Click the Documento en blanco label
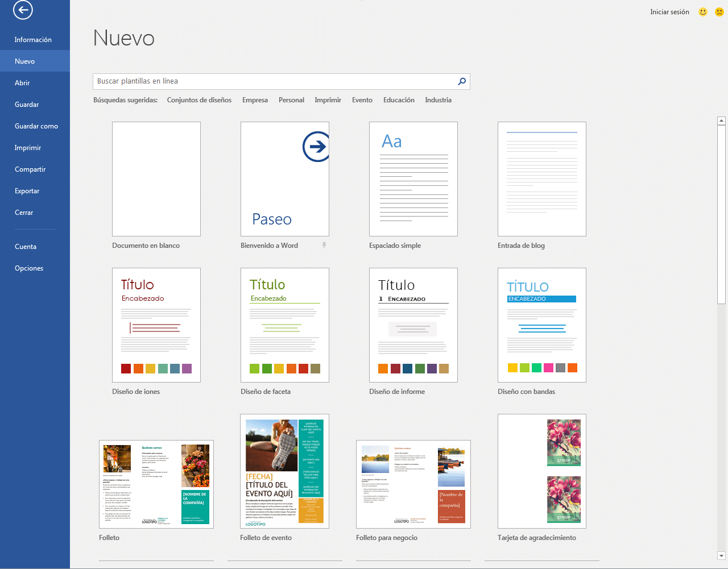The width and height of the screenshot is (728, 569). [146, 246]
